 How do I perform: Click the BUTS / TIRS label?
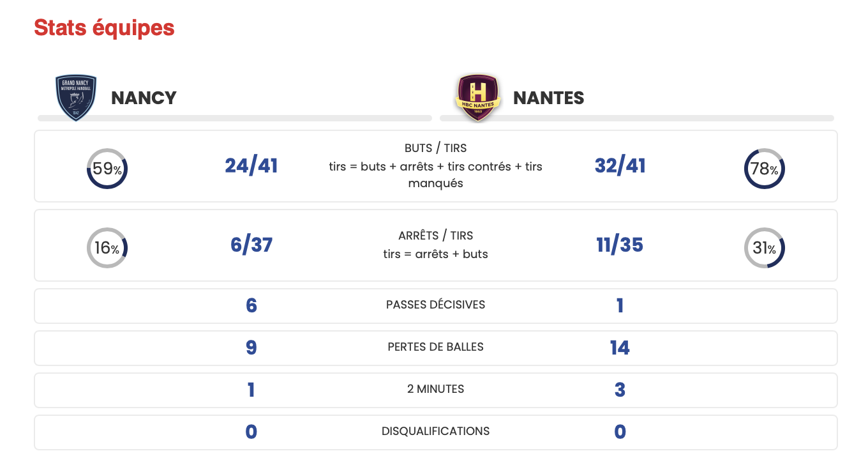[436, 148]
